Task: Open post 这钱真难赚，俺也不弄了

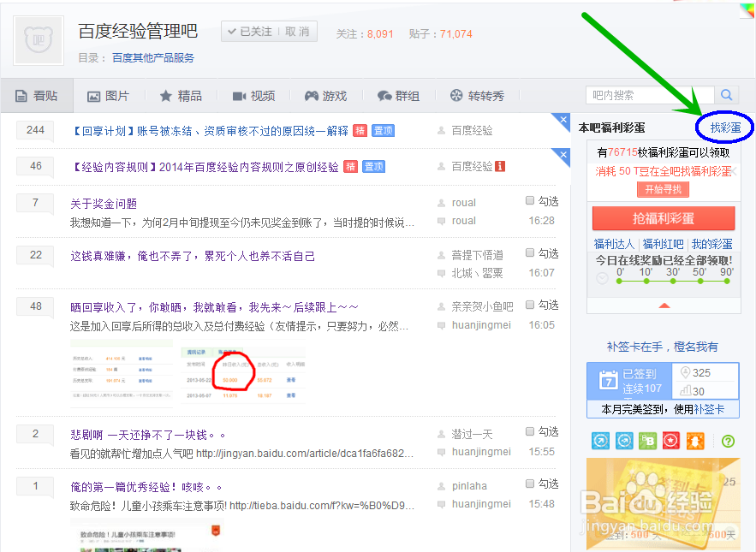Action: tap(193, 256)
